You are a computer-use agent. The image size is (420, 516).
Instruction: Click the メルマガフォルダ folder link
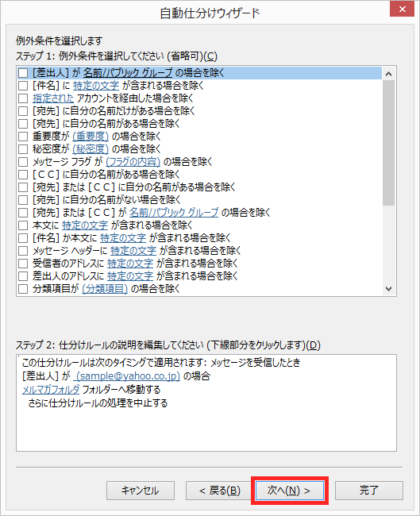51,390
